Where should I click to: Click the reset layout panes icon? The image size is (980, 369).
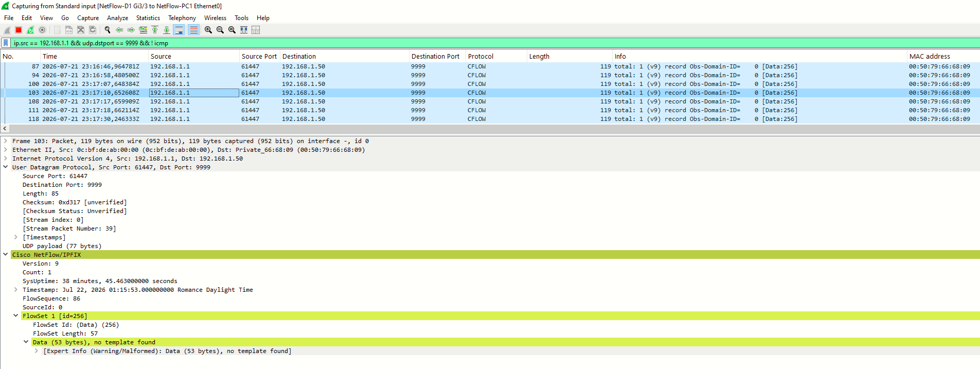coord(256,30)
